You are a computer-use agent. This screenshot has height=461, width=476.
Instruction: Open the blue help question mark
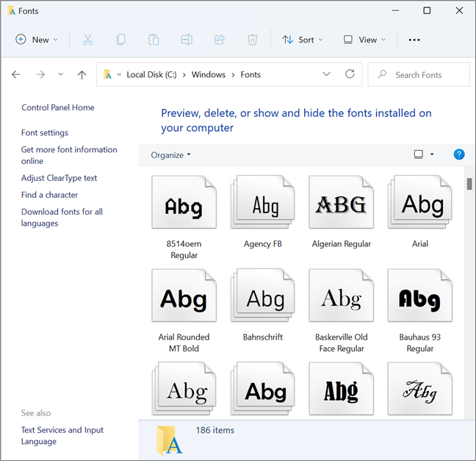[x=458, y=154]
